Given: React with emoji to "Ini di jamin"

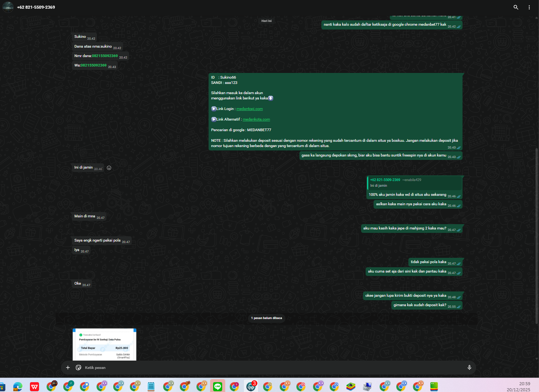Looking at the screenshot, I should tap(109, 168).
